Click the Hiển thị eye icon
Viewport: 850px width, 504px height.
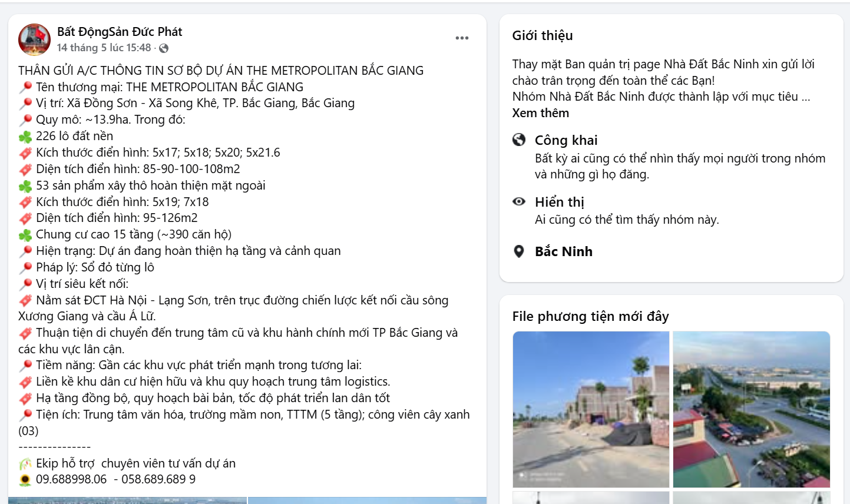pos(519,201)
